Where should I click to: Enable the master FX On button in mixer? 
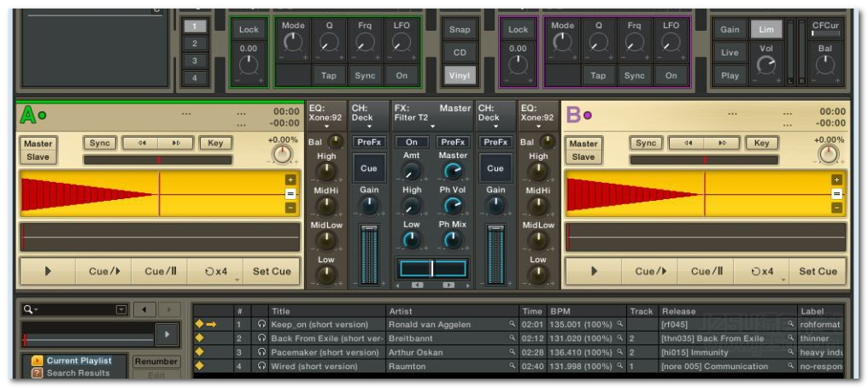point(411,142)
